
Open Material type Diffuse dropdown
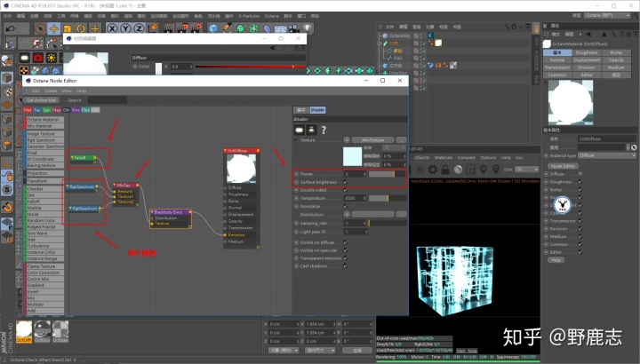tap(607, 155)
